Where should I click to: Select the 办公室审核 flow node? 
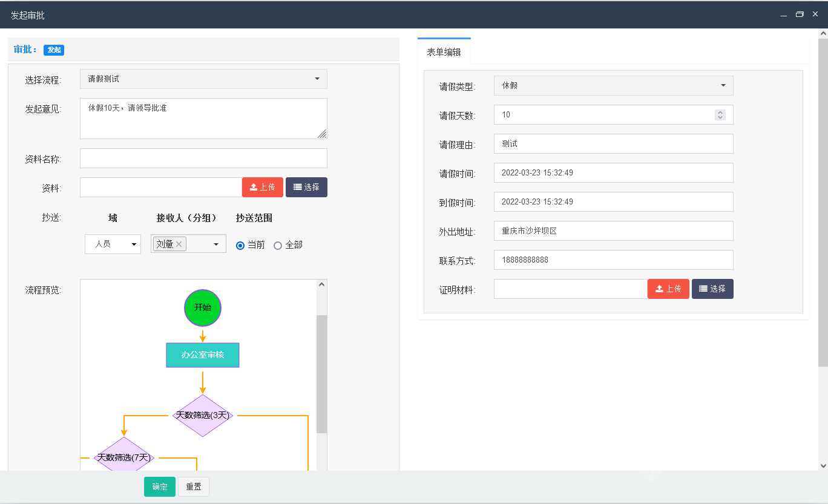(x=203, y=355)
